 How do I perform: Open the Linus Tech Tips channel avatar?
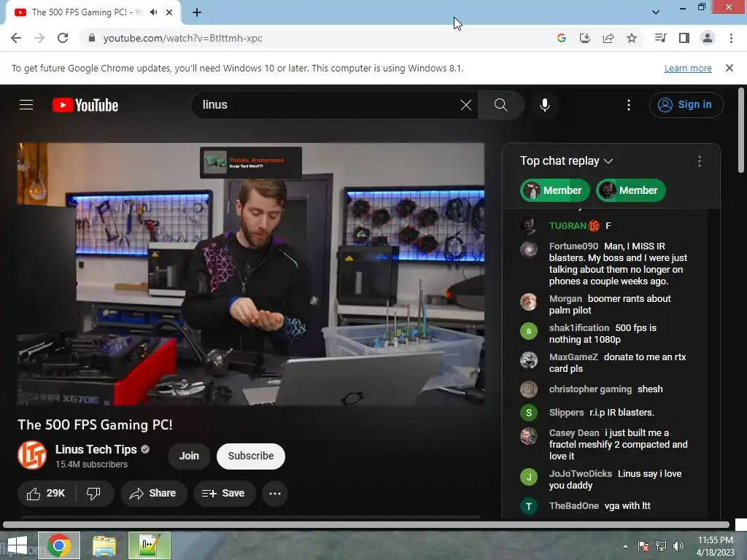32,455
